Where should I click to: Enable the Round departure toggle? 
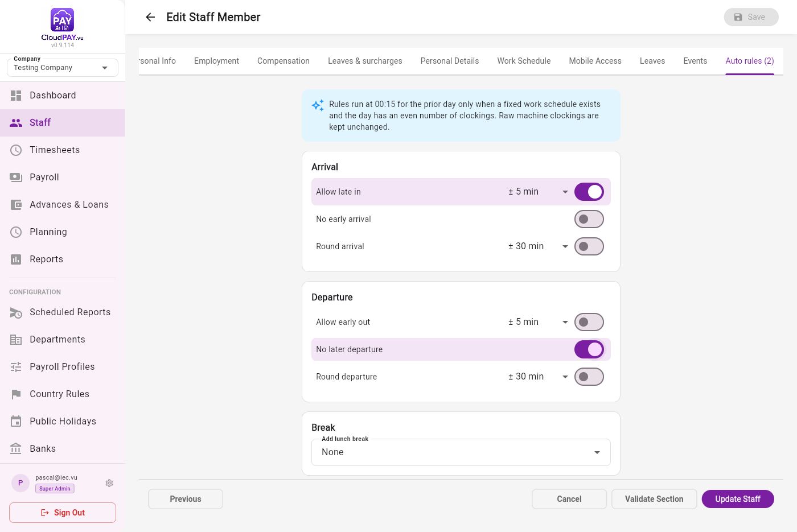(589, 377)
